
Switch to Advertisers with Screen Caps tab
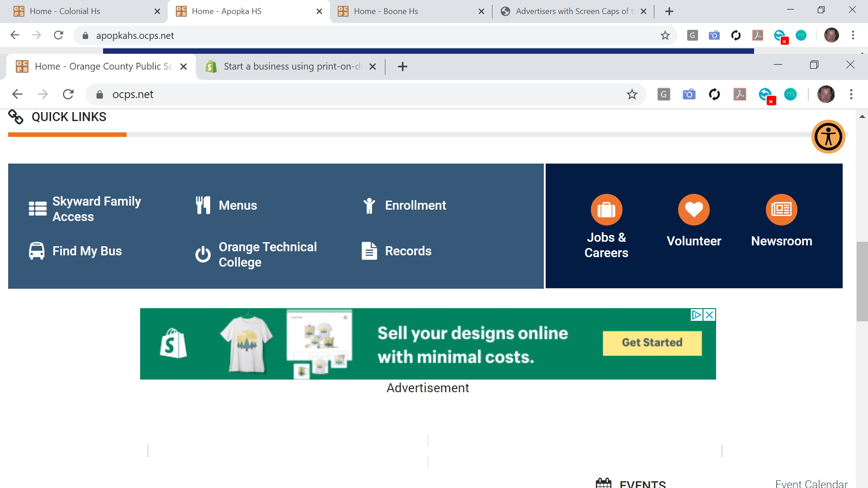(574, 11)
